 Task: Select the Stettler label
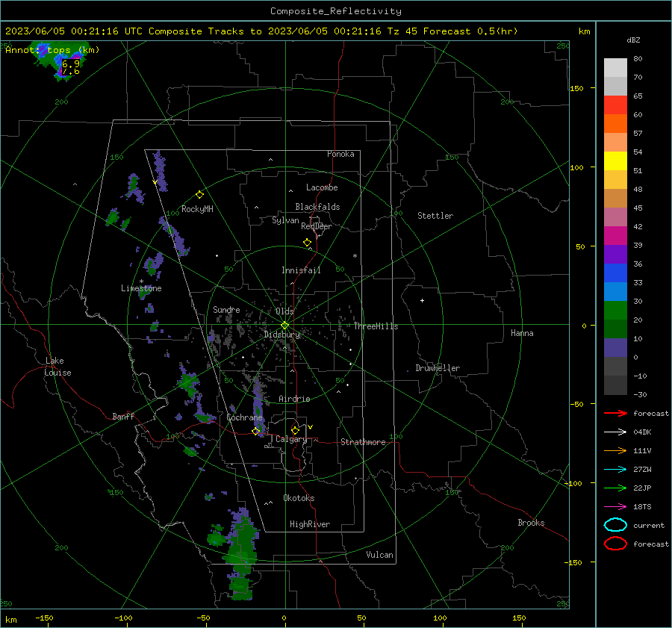(x=435, y=216)
